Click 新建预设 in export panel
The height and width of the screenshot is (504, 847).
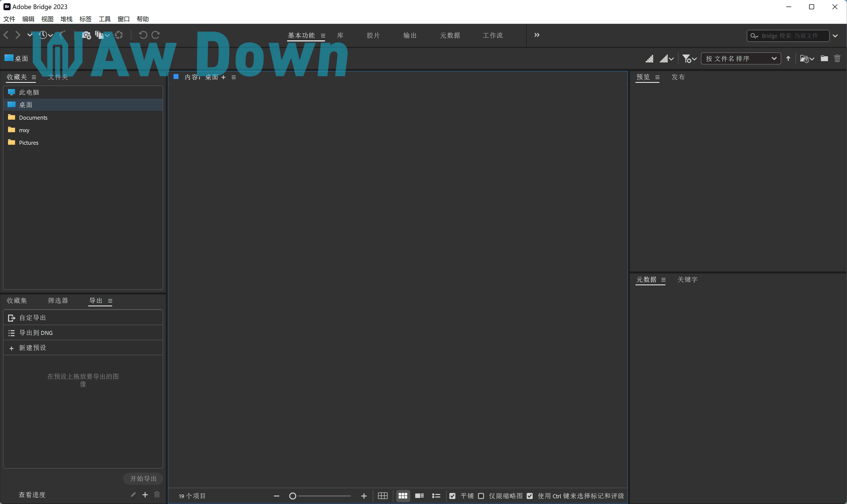pos(32,348)
